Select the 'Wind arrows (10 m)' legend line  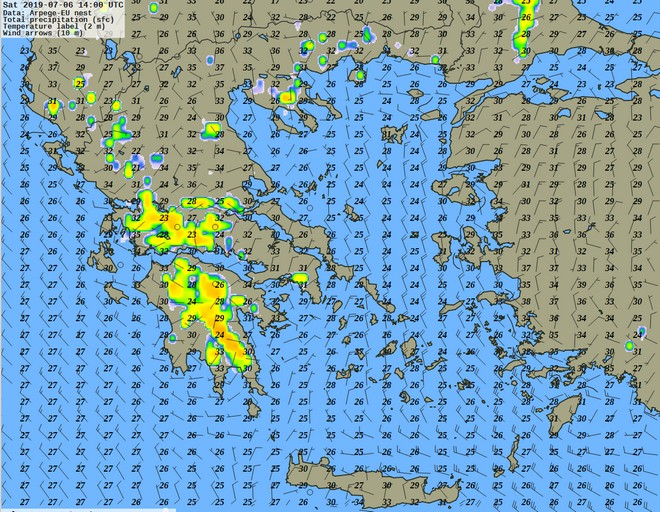[40, 33]
